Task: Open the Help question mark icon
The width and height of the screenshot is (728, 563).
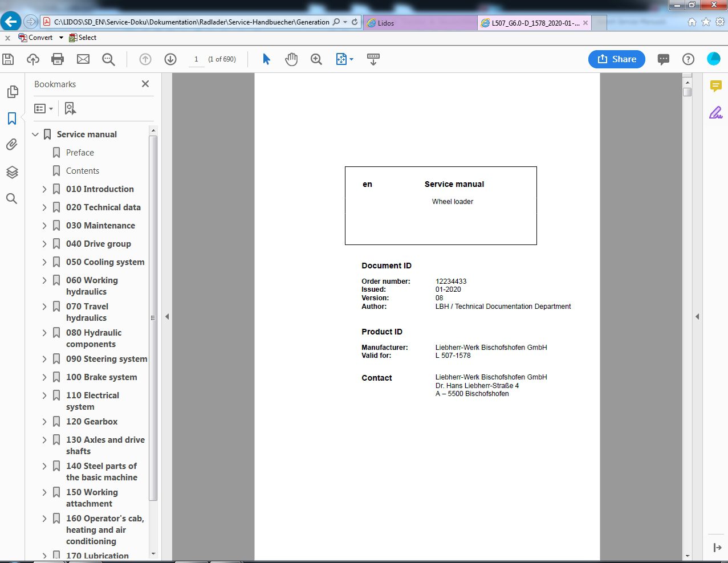Action: pyautogui.click(x=688, y=59)
